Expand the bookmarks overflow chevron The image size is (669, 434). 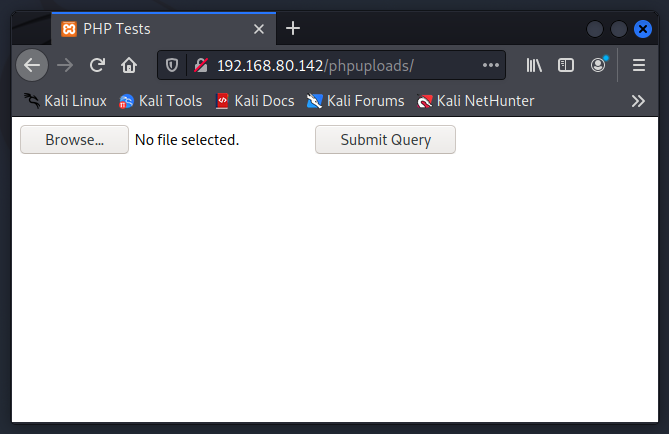tap(638, 100)
